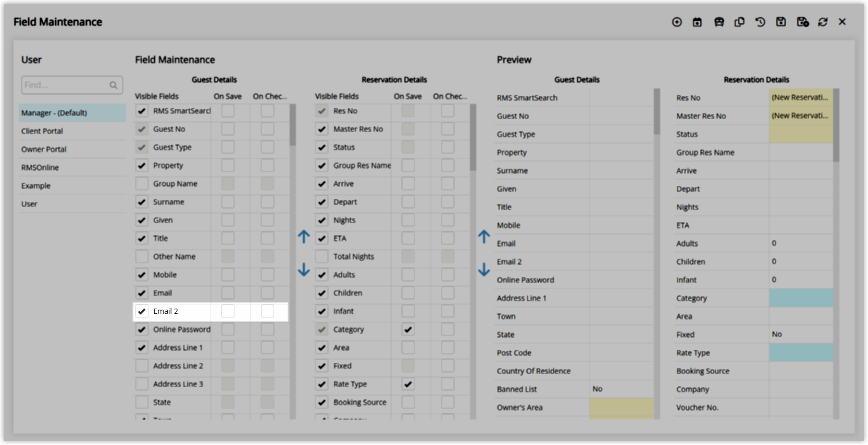The width and height of the screenshot is (868, 445).
Task: Click the Find user search field
Action: (x=72, y=85)
